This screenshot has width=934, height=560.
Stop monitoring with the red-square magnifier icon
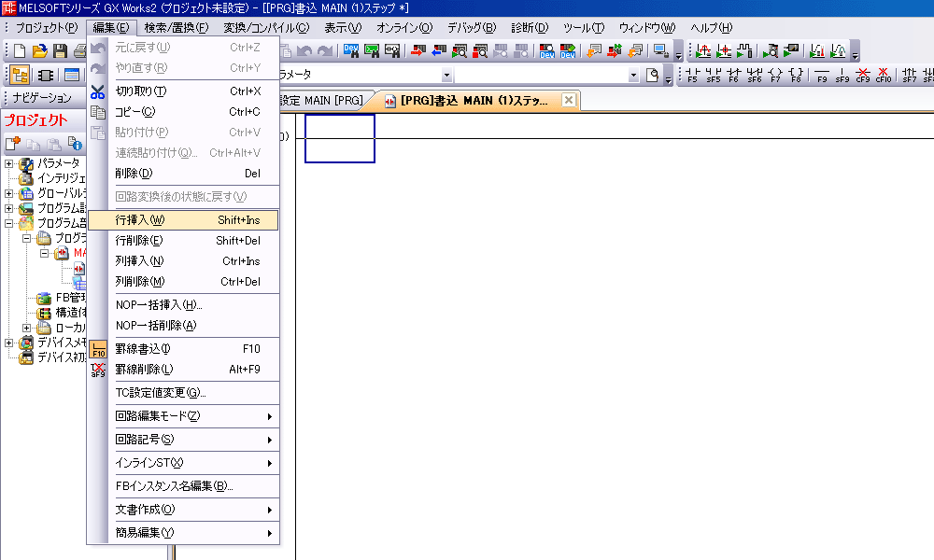[x=480, y=51]
